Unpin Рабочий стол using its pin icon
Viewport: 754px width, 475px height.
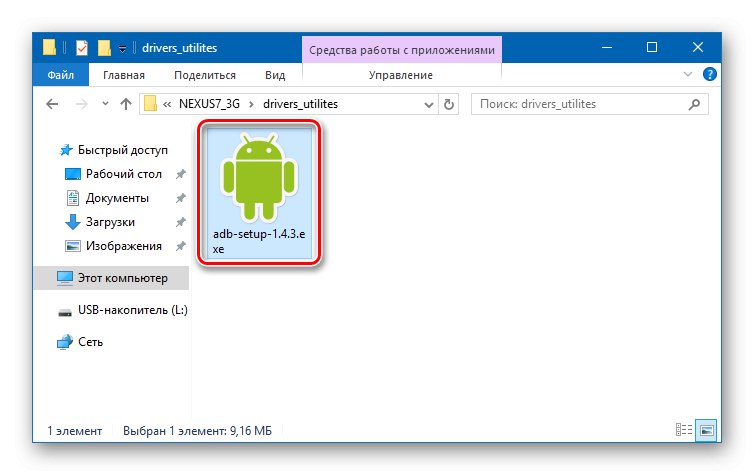[180, 174]
